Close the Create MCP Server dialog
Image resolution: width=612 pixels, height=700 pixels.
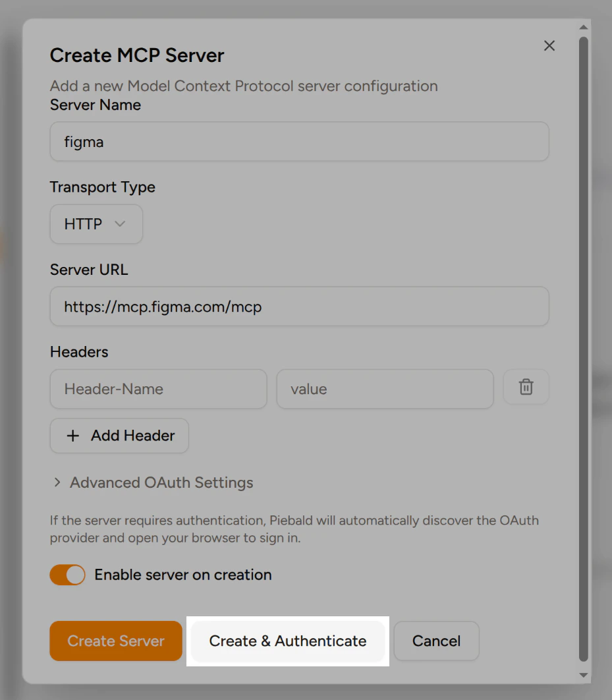(549, 45)
